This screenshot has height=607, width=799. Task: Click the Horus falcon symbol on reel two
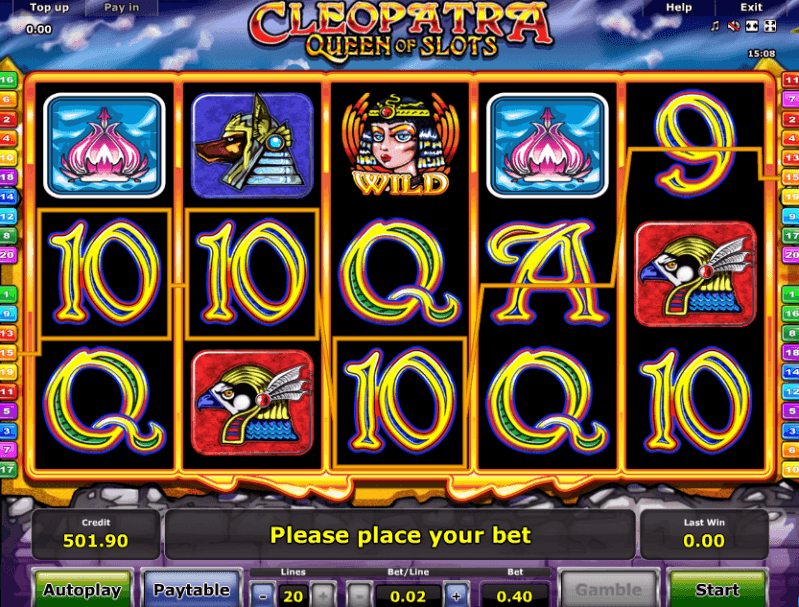point(252,403)
